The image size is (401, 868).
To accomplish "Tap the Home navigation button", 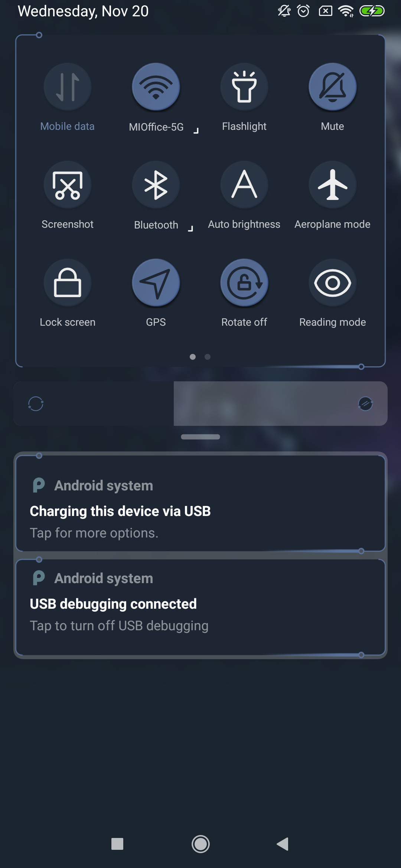I will click(200, 844).
